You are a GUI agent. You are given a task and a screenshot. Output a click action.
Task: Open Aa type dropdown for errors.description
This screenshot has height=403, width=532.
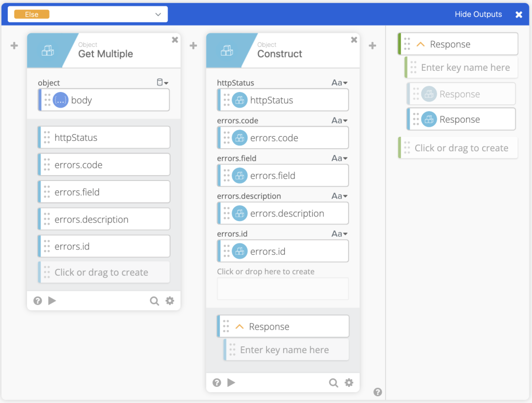tap(340, 196)
